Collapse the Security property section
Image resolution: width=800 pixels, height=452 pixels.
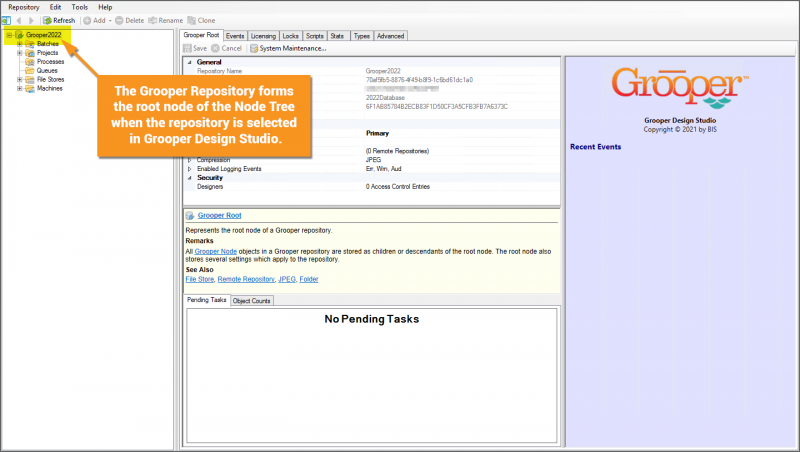[x=189, y=178]
